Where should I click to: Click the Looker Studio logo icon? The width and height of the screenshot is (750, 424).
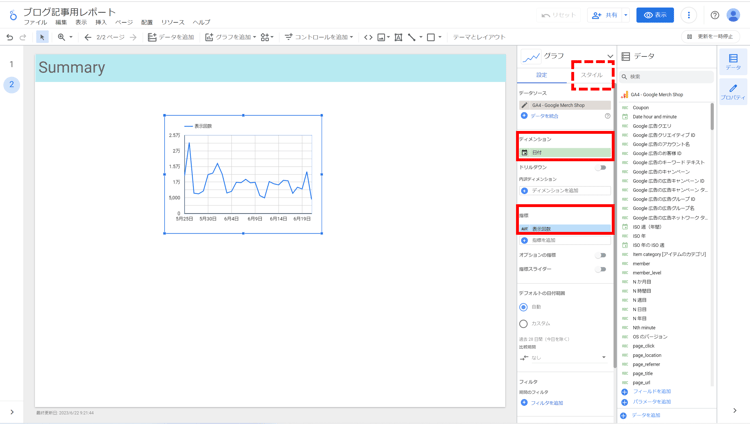[x=12, y=15]
